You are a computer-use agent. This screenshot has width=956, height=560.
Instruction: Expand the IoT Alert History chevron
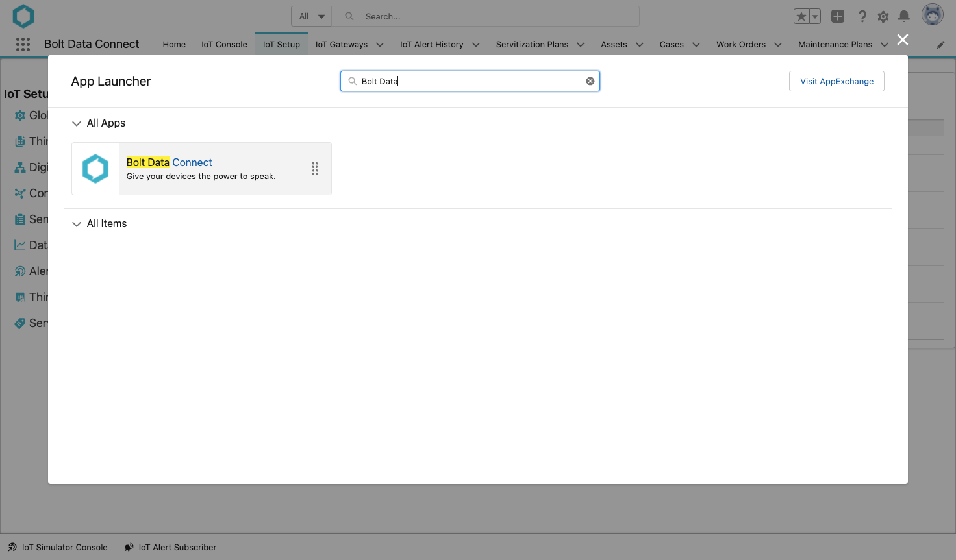pos(476,45)
